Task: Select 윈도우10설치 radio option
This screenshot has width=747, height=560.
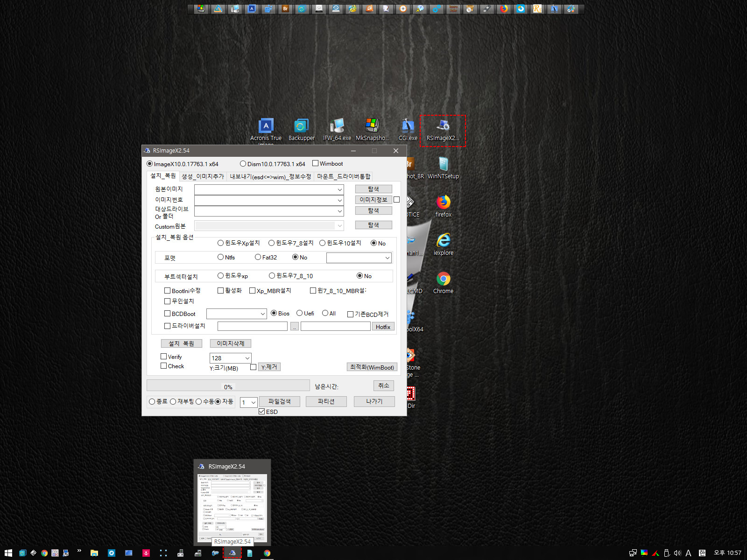Action: 340,243
